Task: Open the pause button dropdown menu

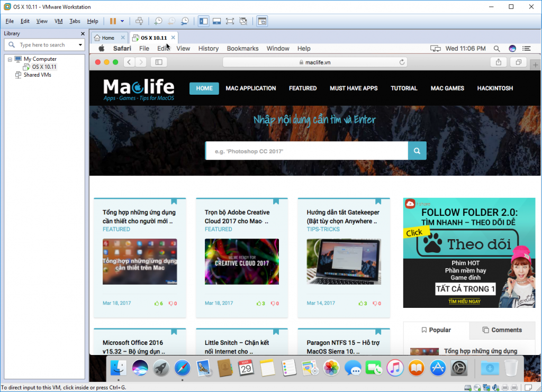Action: click(x=121, y=21)
